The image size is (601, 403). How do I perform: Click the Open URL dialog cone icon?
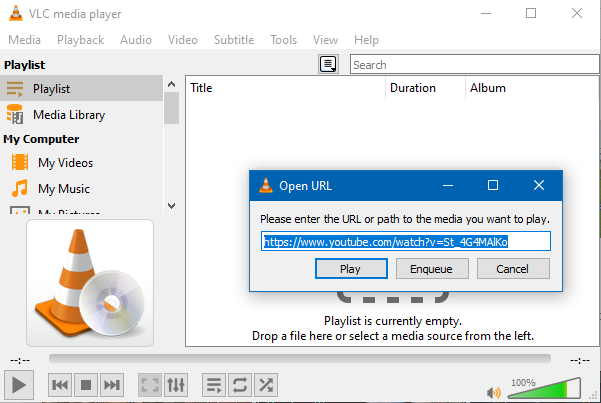[x=266, y=185]
